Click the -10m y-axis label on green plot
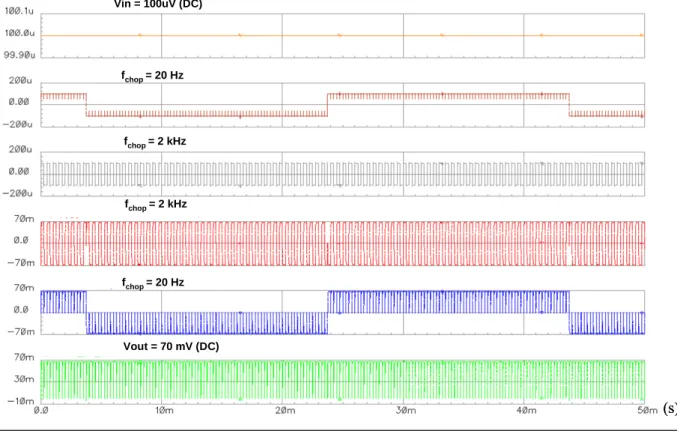The width and height of the screenshot is (677, 437). coord(21,401)
